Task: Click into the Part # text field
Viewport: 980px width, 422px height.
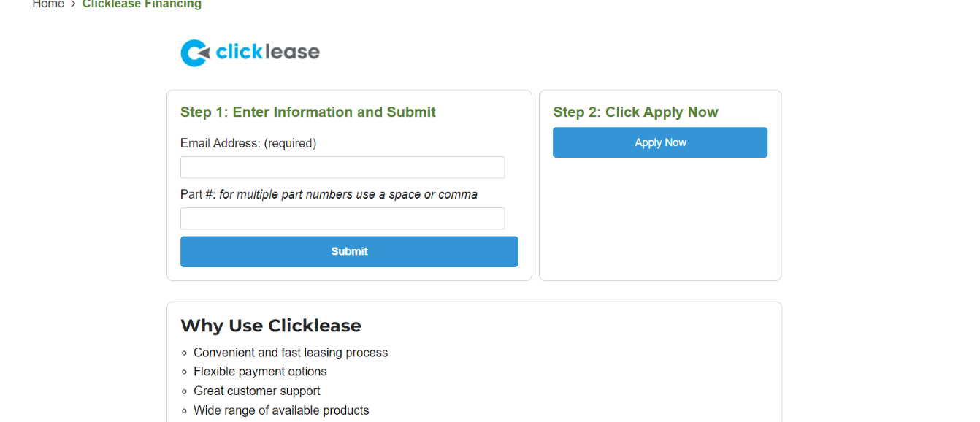Action: click(x=342, y=218)
